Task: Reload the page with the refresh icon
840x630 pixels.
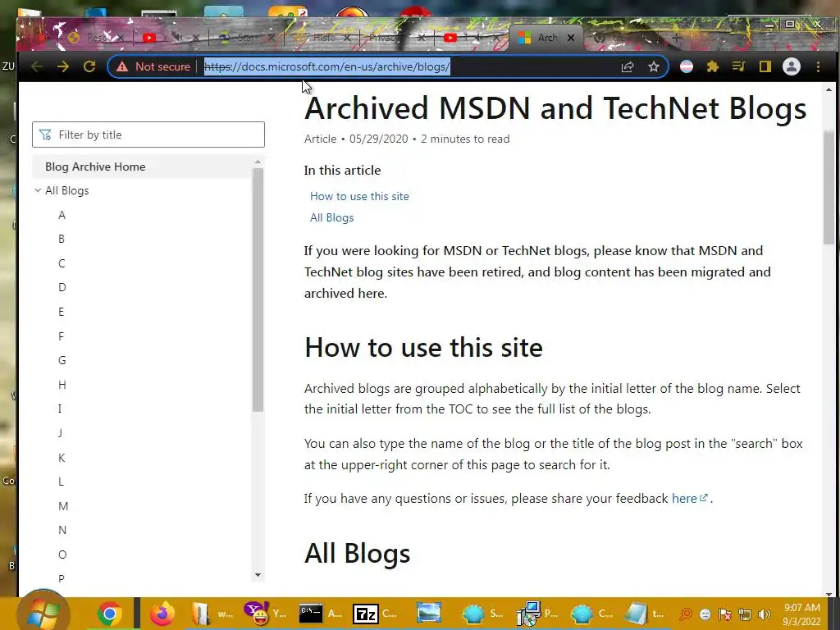Action: (x=89, y=66)
